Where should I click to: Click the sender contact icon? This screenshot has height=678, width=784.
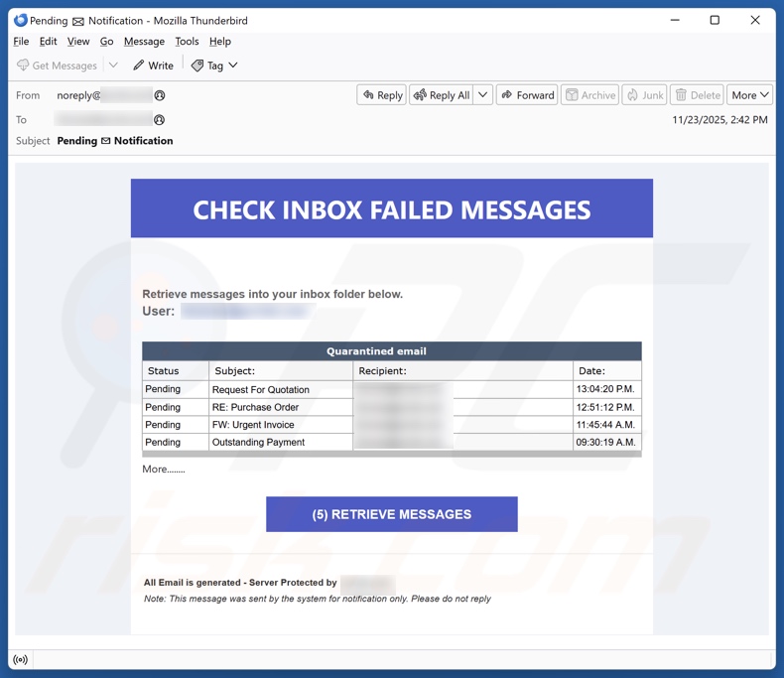(160, 95)
